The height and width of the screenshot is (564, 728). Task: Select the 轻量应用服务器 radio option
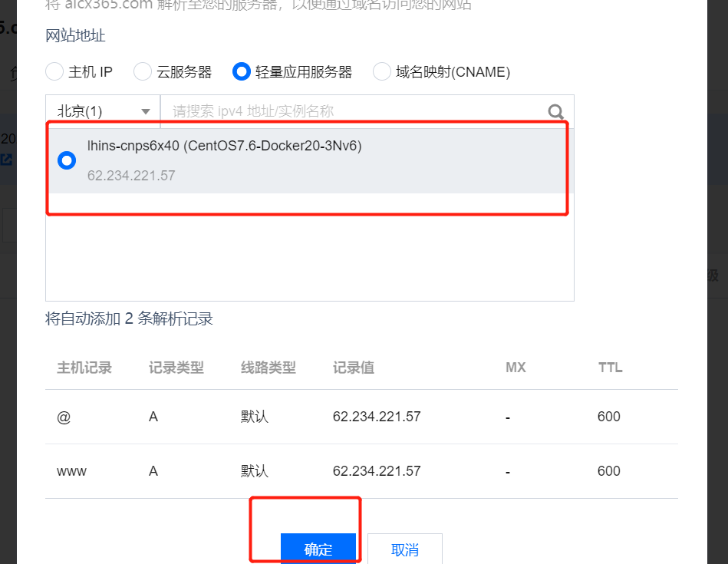click(242, 71)
